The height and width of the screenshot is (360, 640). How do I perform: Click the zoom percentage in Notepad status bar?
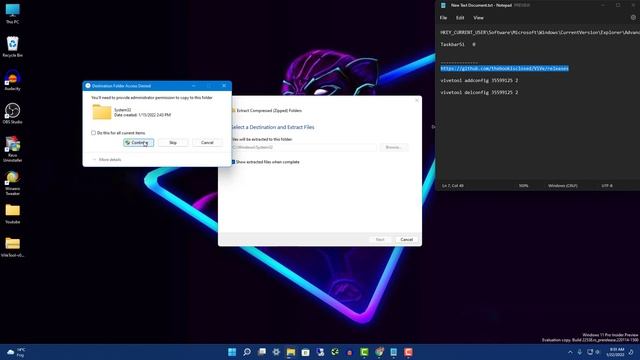click(x=523, y=186)
